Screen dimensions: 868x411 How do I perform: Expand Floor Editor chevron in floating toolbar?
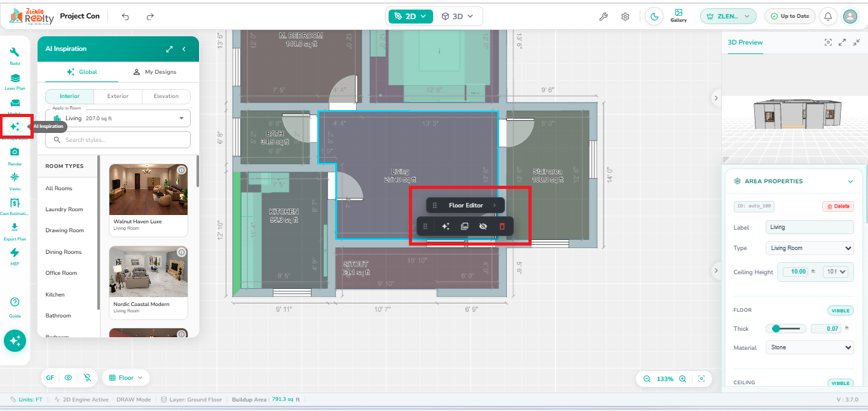click(494, 205)
